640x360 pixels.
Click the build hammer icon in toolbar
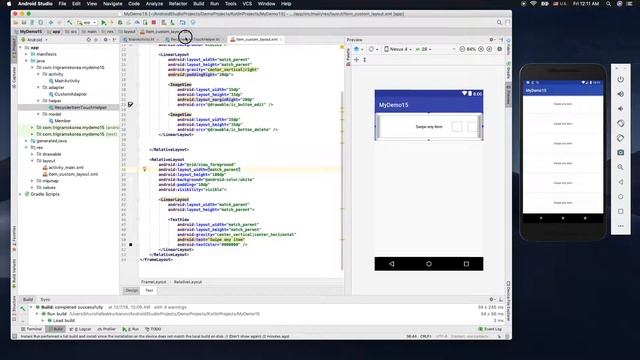[x=70, y=22]
